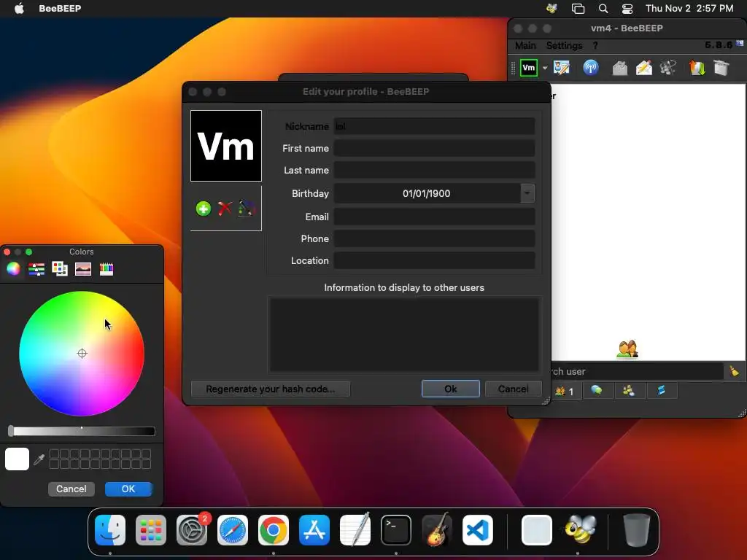Click the envelope with pencil message icon
This screenshot has height=560, width=747.
644,68
